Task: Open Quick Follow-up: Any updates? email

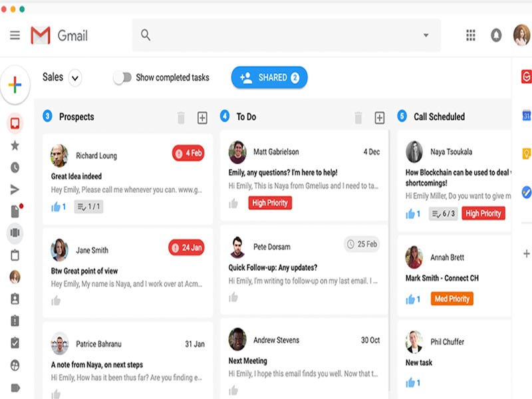Action: click(x=273, y=267)
